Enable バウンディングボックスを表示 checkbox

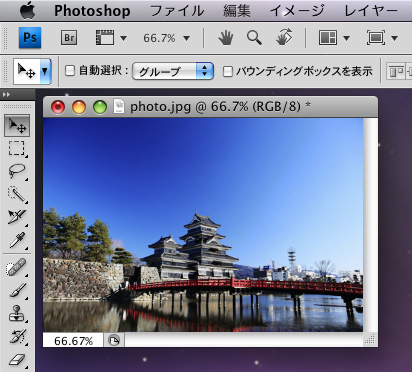227,71
